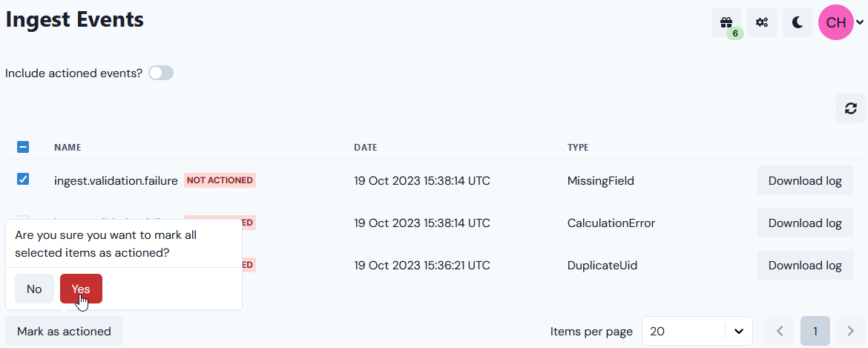
Task: Click the CH user avatar
Action: 836,22
